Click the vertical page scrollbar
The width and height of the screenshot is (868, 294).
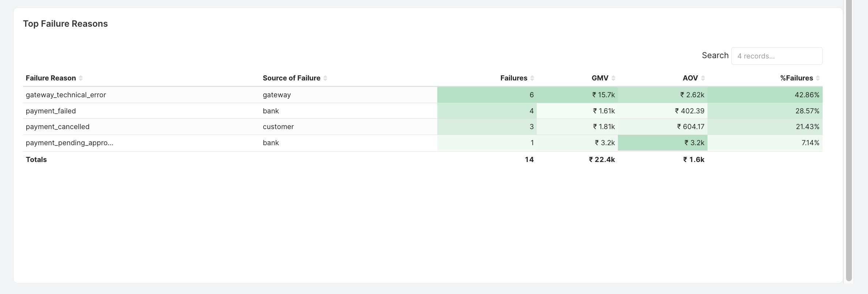click(x=849, y=141)
